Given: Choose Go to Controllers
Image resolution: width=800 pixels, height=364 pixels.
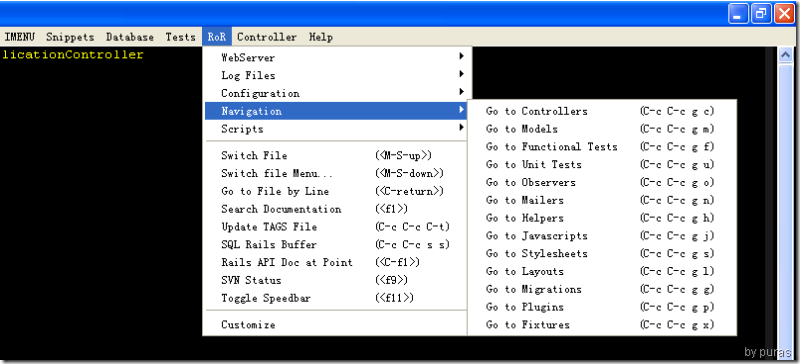Looking at the screenshot, I should 602,111.
